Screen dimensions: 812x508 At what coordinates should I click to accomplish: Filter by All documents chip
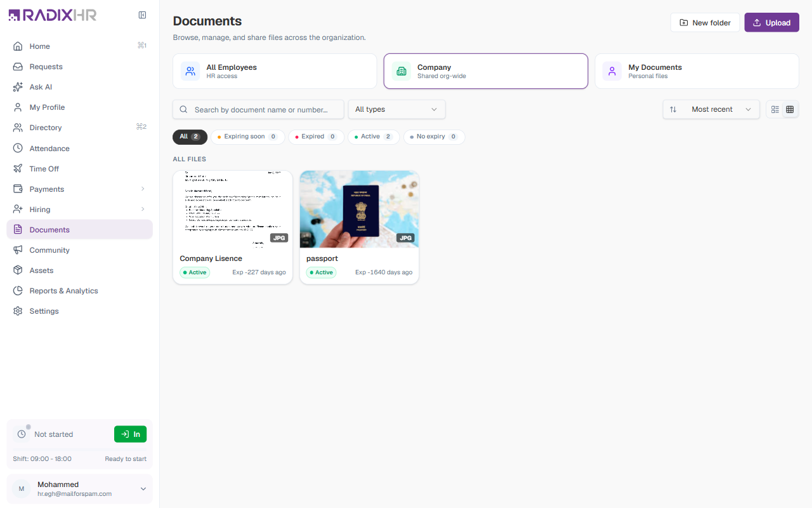pos(190,137)
